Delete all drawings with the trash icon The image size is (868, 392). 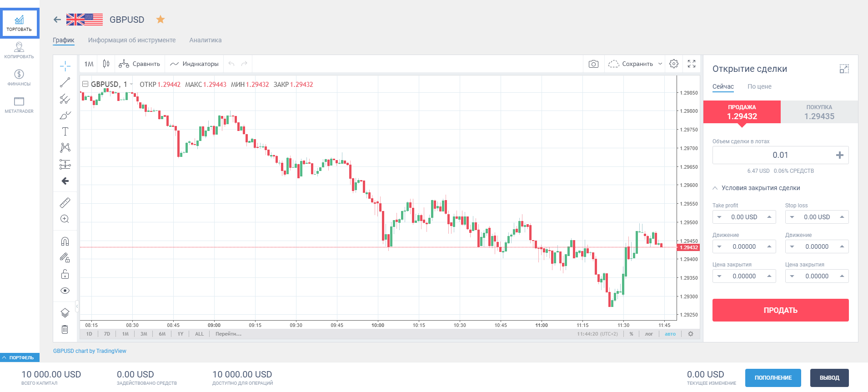(65, 329)
